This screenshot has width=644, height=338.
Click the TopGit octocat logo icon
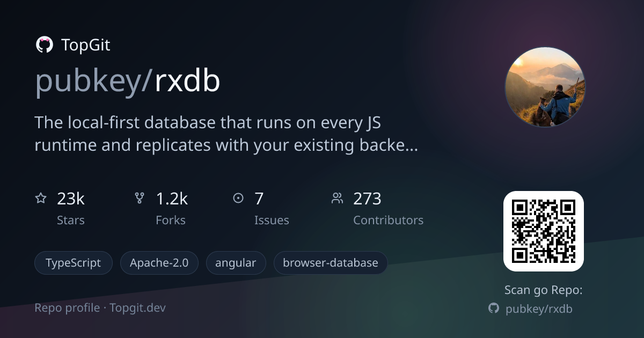44,45
